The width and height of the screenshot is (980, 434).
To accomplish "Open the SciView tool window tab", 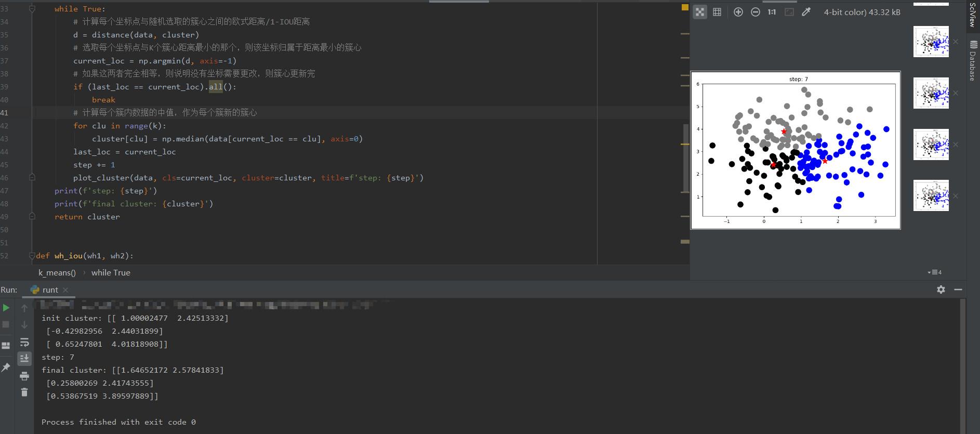I will coord(973,15).
